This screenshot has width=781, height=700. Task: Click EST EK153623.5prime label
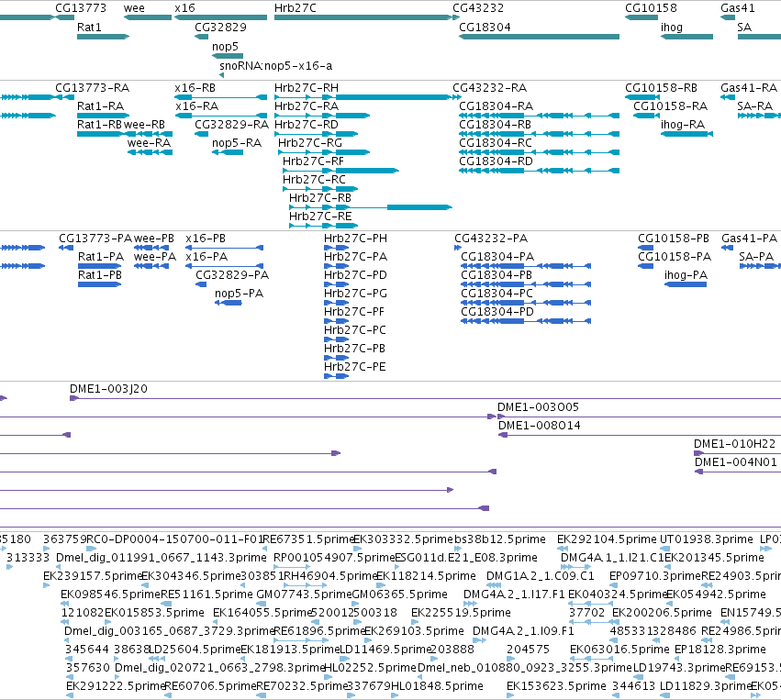[556, 686]
